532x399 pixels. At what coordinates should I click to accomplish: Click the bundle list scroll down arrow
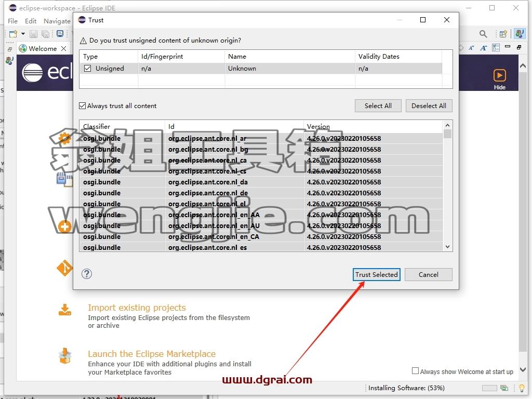(x=447, y=247)
